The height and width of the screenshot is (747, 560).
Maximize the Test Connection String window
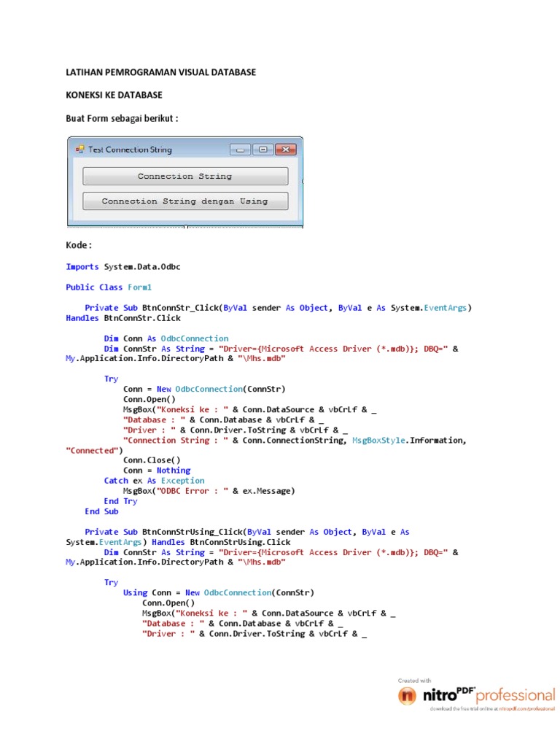262,150
